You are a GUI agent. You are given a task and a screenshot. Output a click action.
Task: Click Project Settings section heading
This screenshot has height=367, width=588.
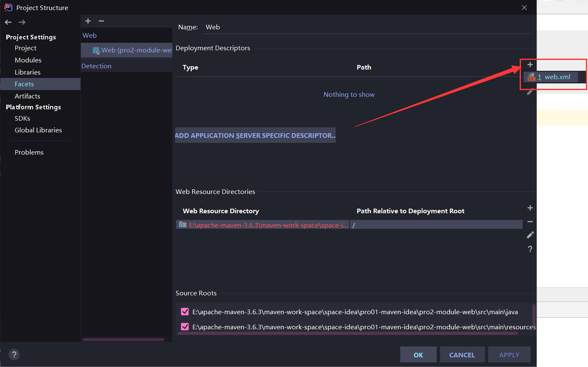pyautogui.click(x=31, y=37)
